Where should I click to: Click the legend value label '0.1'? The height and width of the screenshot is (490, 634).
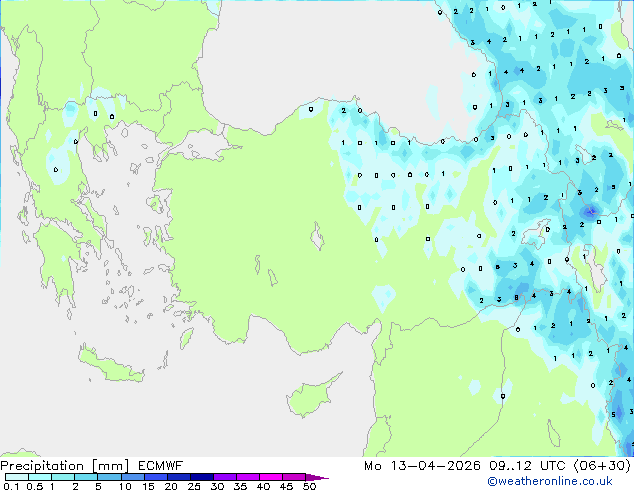pos(11,486)
